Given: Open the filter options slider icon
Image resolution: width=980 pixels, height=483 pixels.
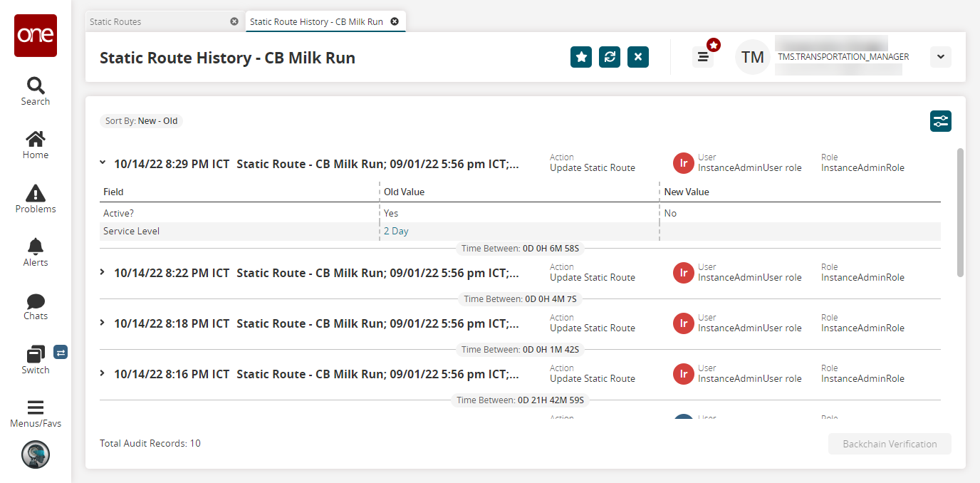Looking at the screenshot, I should click(x=940, y=121).
